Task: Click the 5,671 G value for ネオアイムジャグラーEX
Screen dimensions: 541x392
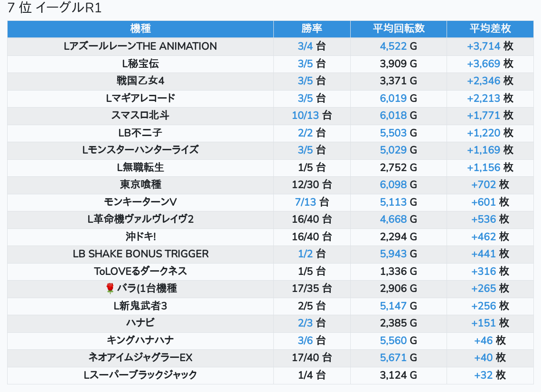Action: 393,358
